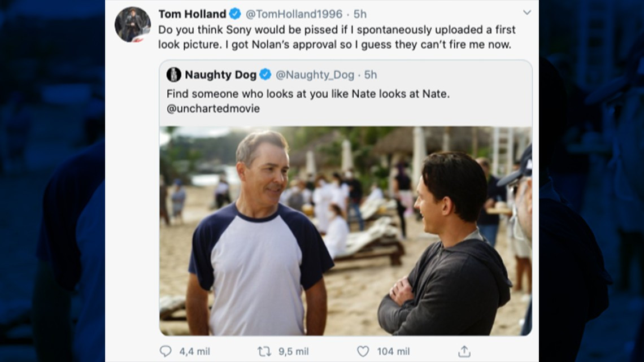Click the 9,5 mil retweets count
Image resolution: width=644 pixels, height=362 pixels.
(x=294, y=351)
